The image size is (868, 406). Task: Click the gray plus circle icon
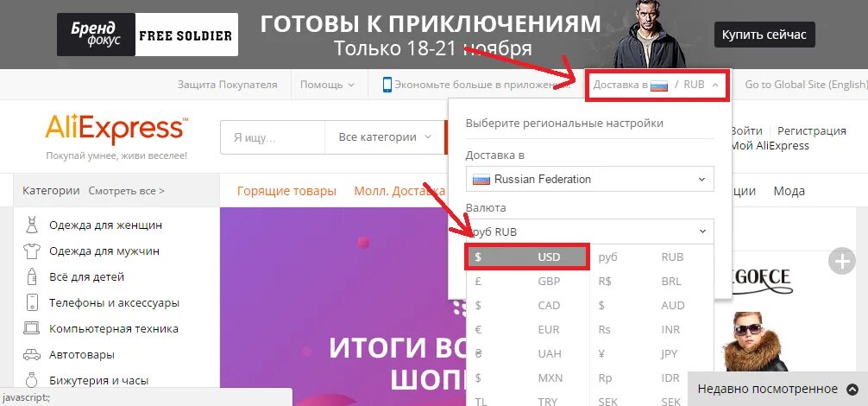tap(841, 261)
